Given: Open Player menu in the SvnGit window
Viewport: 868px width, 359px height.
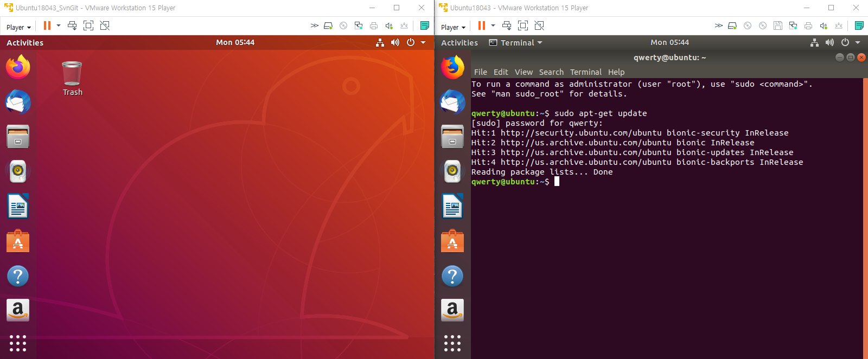Looking at the screenshot, I should [18, 27].
